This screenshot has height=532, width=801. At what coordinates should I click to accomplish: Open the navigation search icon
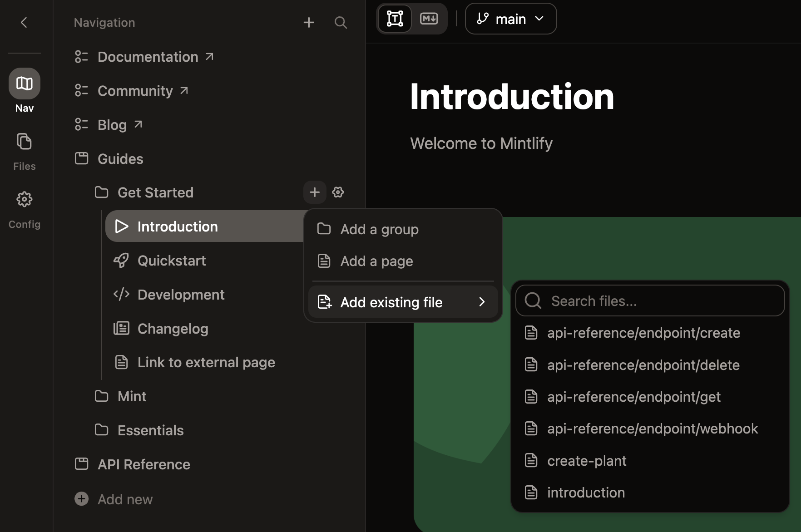341,22
